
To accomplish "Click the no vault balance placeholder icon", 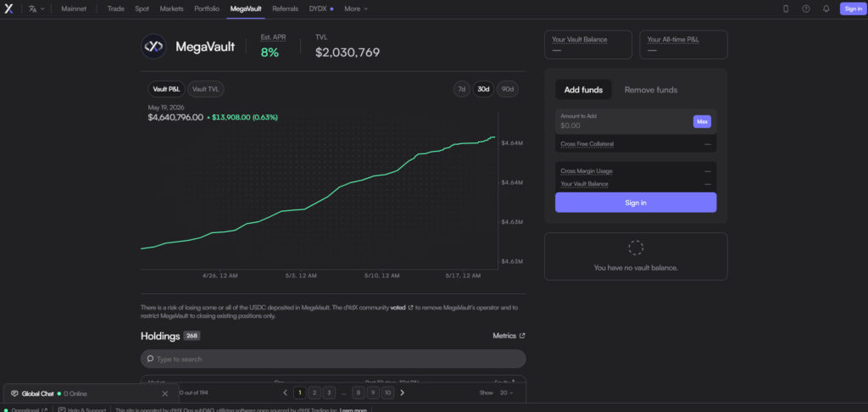I will click(636, 248).
